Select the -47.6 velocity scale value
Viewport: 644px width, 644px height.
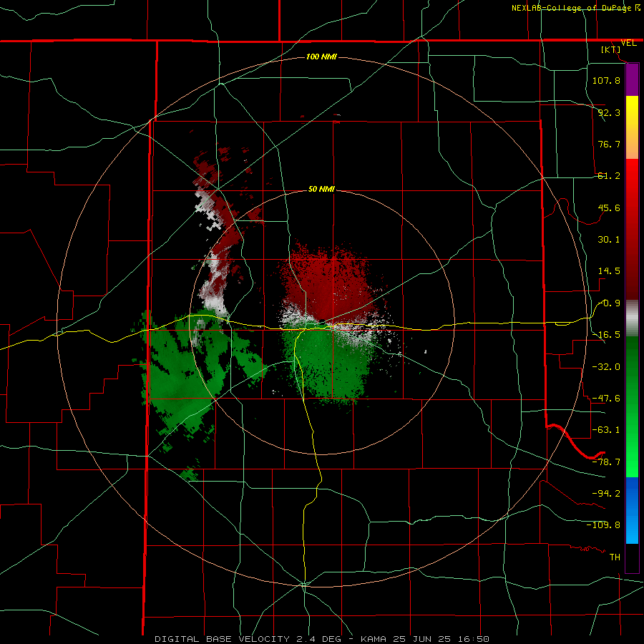(x=606, y=399)
